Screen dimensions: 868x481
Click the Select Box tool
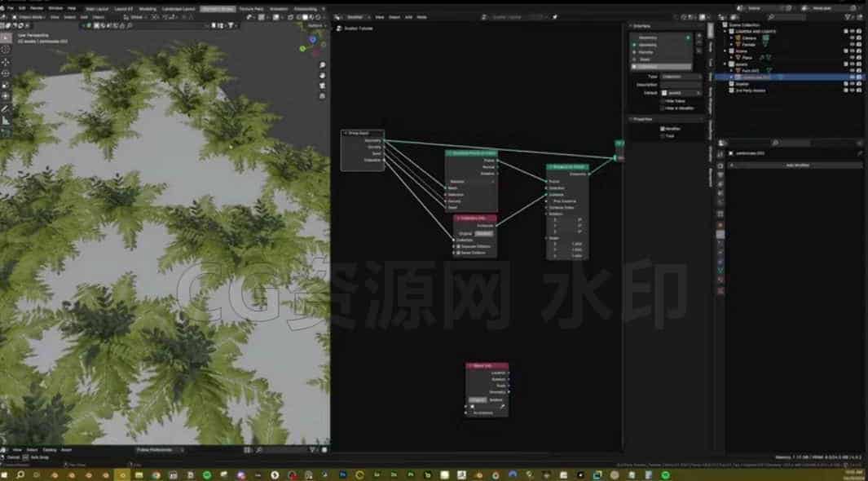pyautogui.click(x=6, y=37)
